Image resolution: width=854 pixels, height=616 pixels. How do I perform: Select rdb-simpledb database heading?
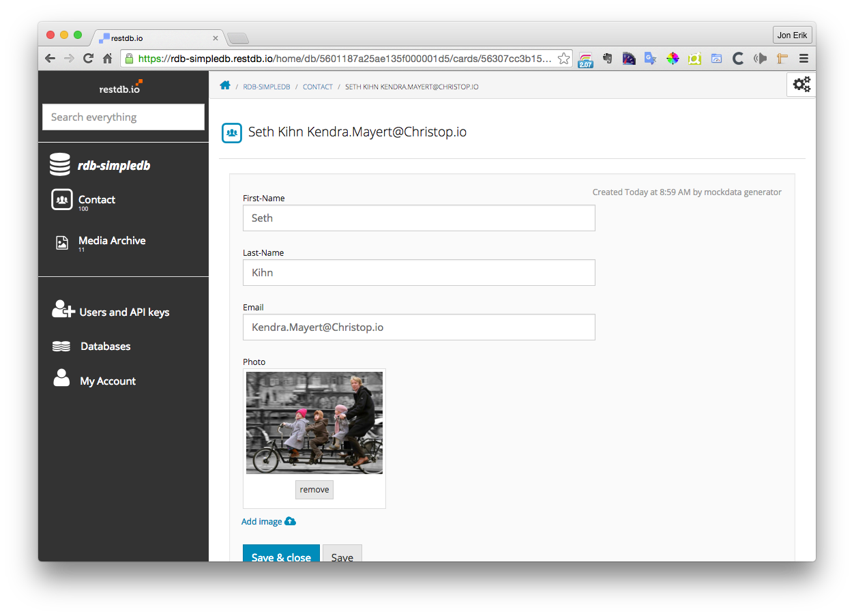click(x=114, y=166)
